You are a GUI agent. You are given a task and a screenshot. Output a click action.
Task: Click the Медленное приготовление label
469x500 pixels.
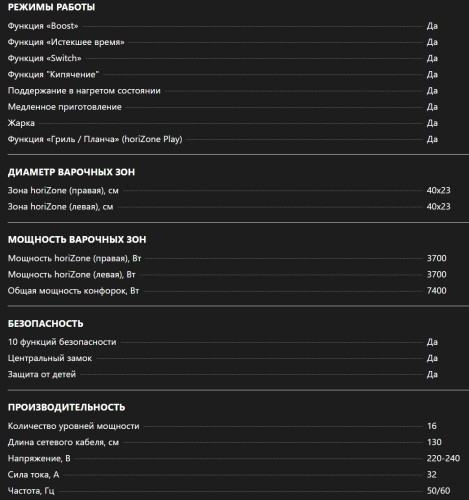(65, 107)
